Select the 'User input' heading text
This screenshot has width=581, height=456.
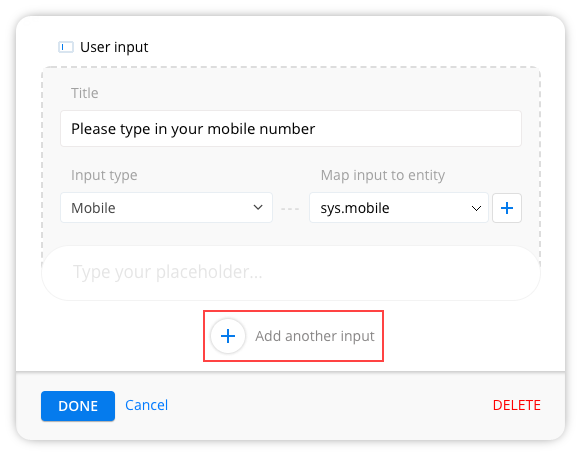pyautogui.click(x=114, y=47)
